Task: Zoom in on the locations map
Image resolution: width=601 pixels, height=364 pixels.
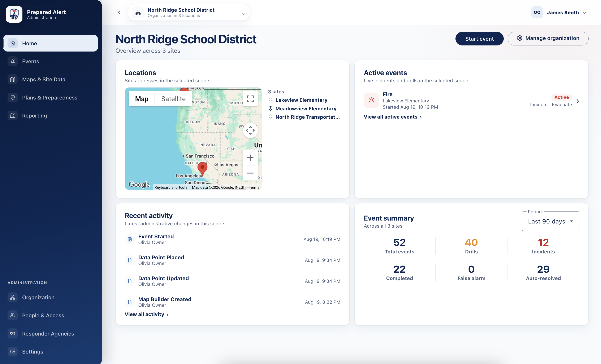Action: click(x=250, y=158)
